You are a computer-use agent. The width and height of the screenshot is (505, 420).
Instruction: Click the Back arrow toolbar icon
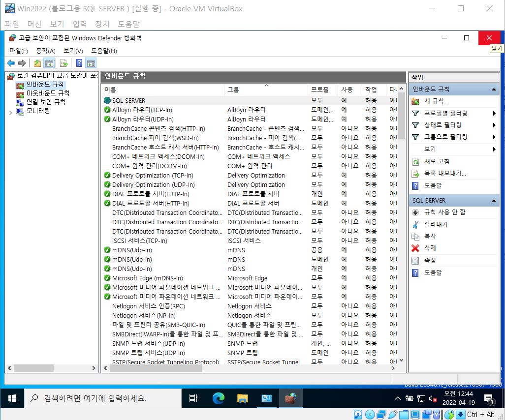(x=11, y=63)
